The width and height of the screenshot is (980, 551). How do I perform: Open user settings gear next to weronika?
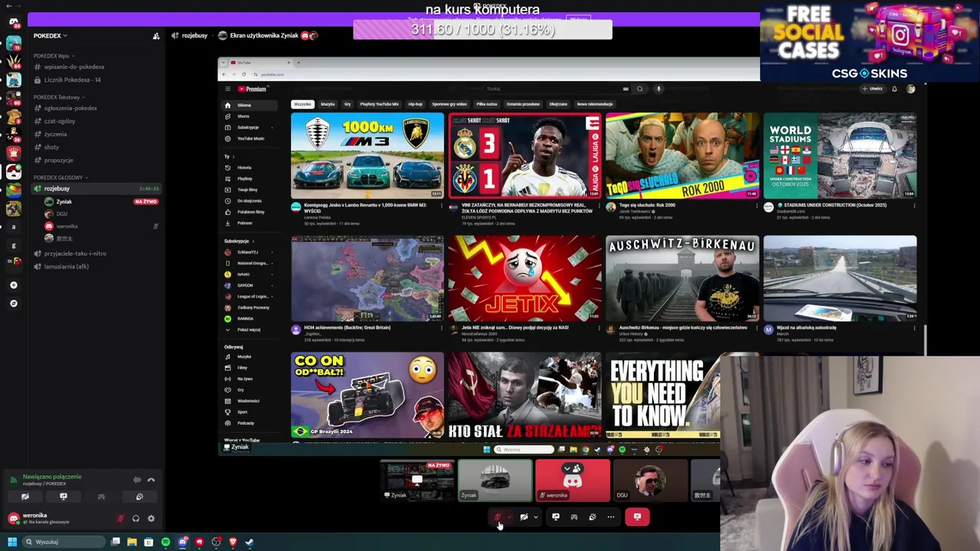tap(151, 519)
